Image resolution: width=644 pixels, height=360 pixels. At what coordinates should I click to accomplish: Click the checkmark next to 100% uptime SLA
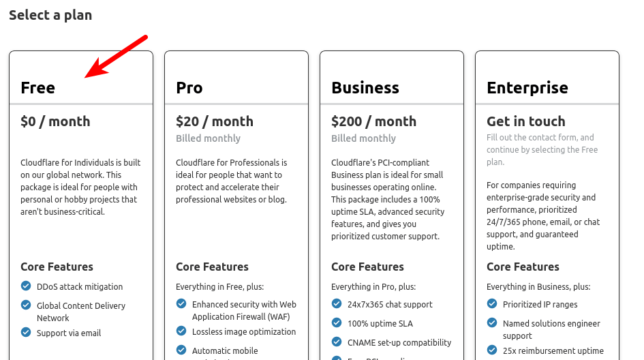click(337, 323)
